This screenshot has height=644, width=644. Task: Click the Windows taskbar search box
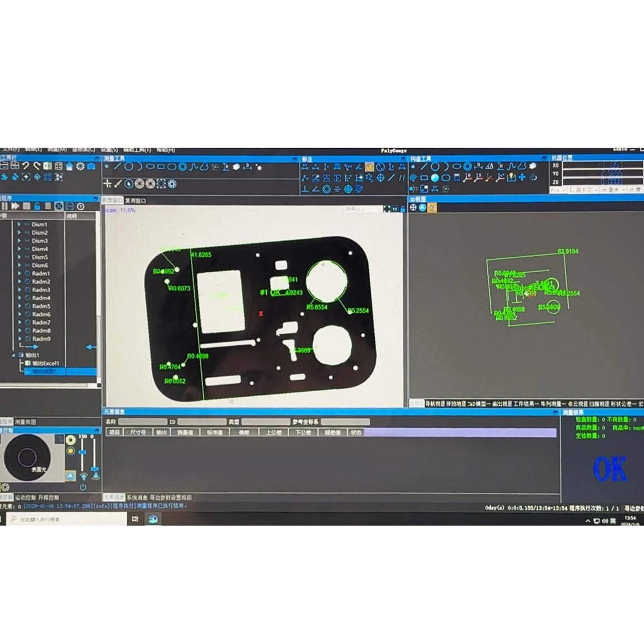pyautogui.click(x=66, y=520)
